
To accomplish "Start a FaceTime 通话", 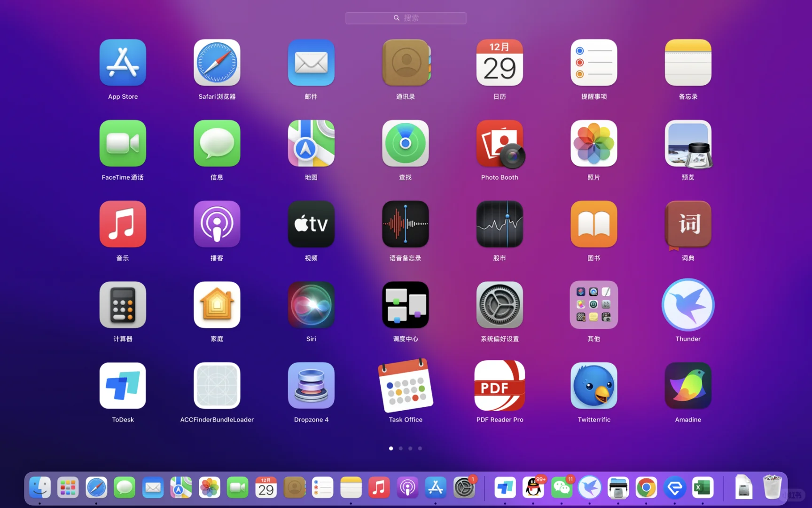I will click(123, 143).
